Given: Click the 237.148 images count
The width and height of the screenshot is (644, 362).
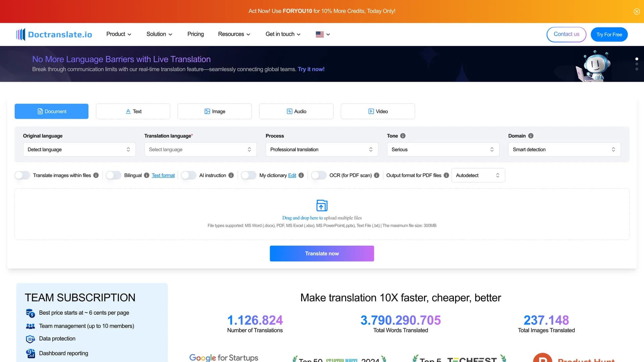Looking at the screenshot, I should coord(546,320).
